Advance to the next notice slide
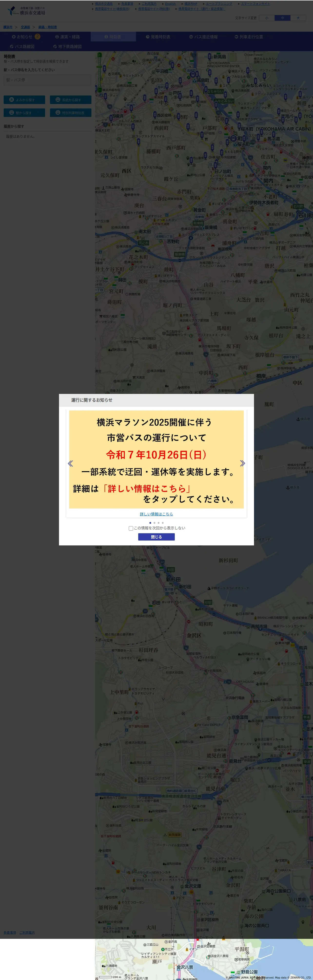This screenshot has height=980, width=313. [243, 463]
